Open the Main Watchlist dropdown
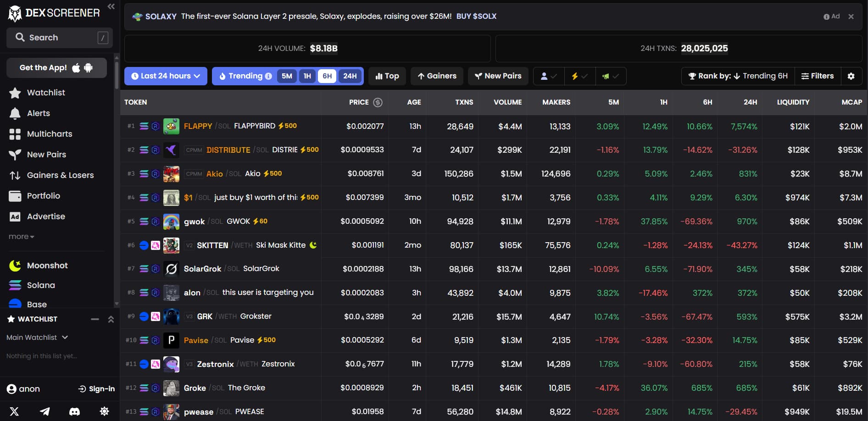This screenshot has height=421, width=868. (x=37, y=338)
